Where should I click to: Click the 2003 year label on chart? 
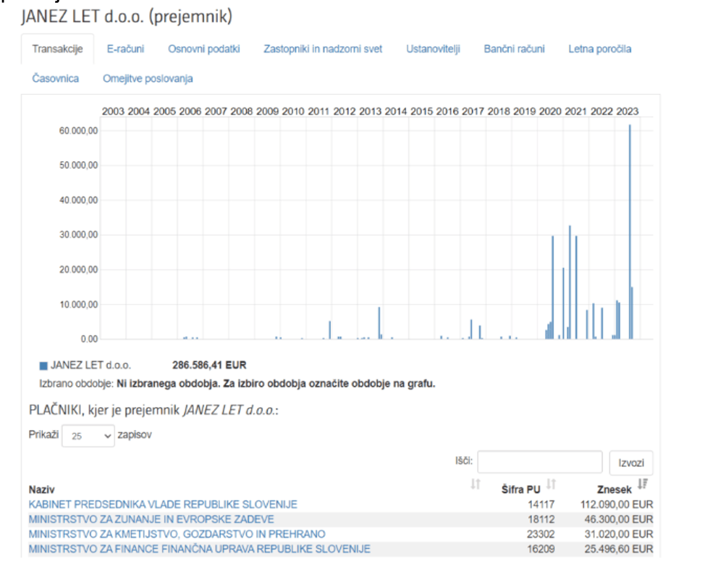(x=113, y=111)
